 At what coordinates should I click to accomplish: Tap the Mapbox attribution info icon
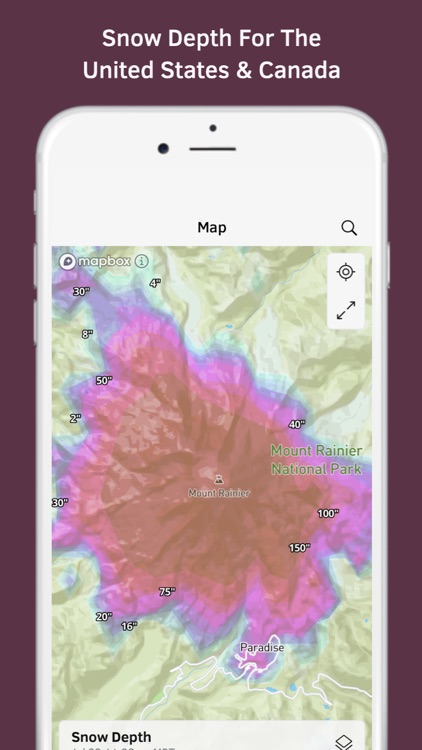pyautogui.click(x=142, y=261)
